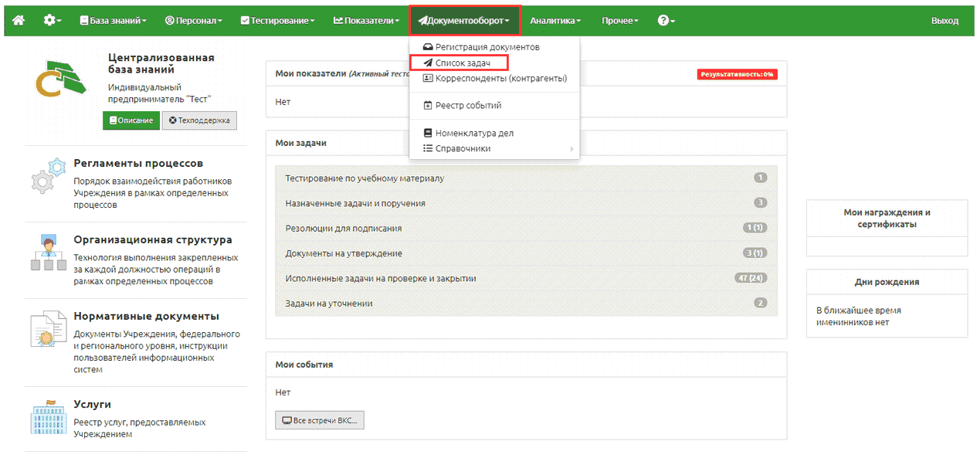
Task: Click the Техподдержка button
Action: coord(199,120)
